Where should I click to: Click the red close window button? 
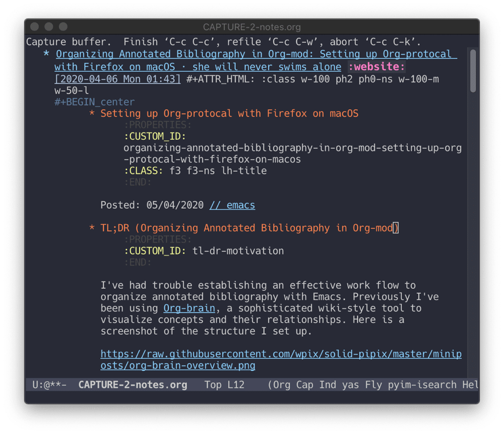click(34, 27)
